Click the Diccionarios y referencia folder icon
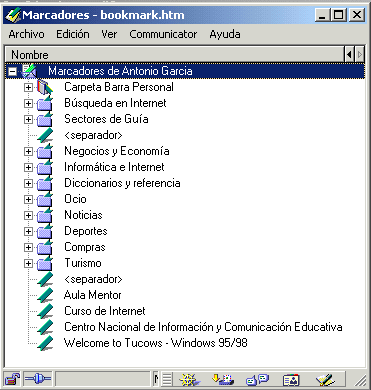This screenshot has height=390, width=371. 45,183
